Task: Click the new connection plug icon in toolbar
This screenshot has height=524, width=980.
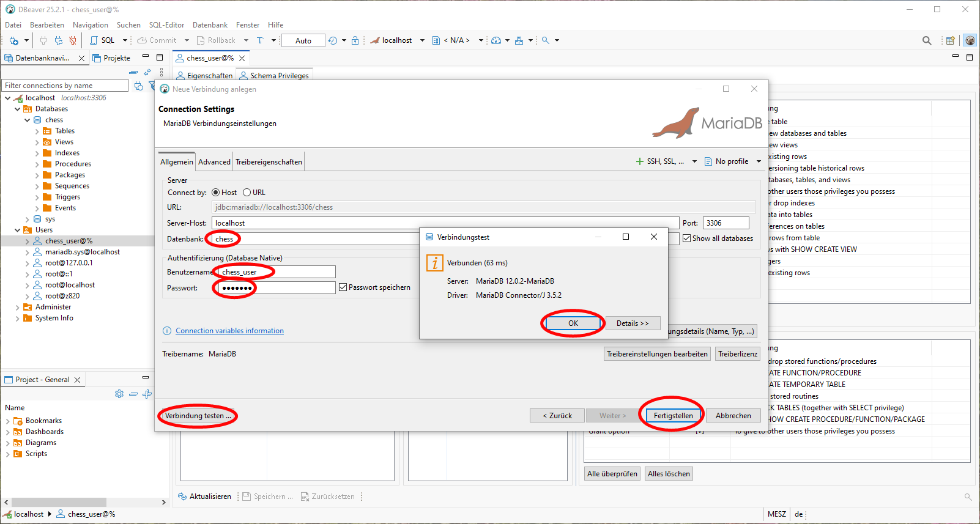Action: (13, 40)
